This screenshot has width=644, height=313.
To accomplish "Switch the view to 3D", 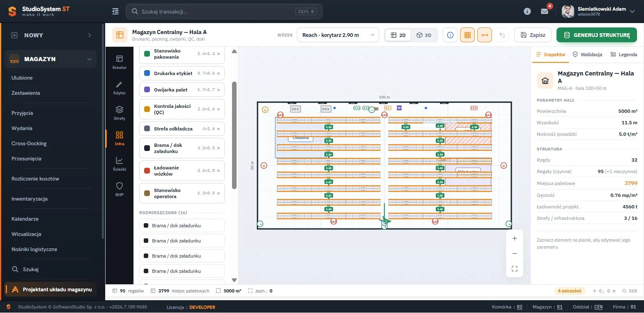I will tap(424, 35).
